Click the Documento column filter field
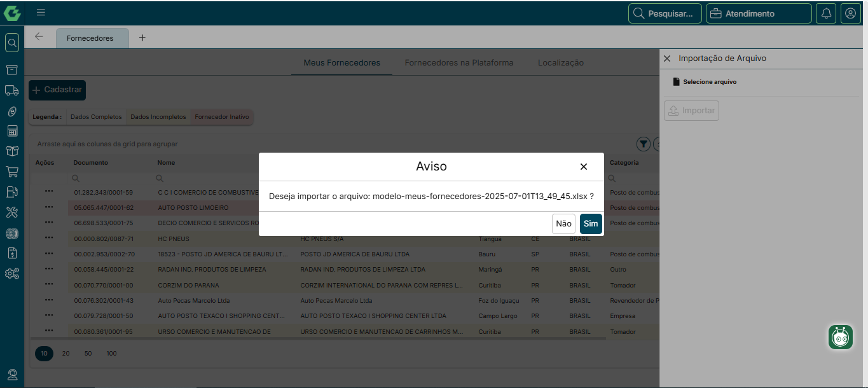 point(111,178)
